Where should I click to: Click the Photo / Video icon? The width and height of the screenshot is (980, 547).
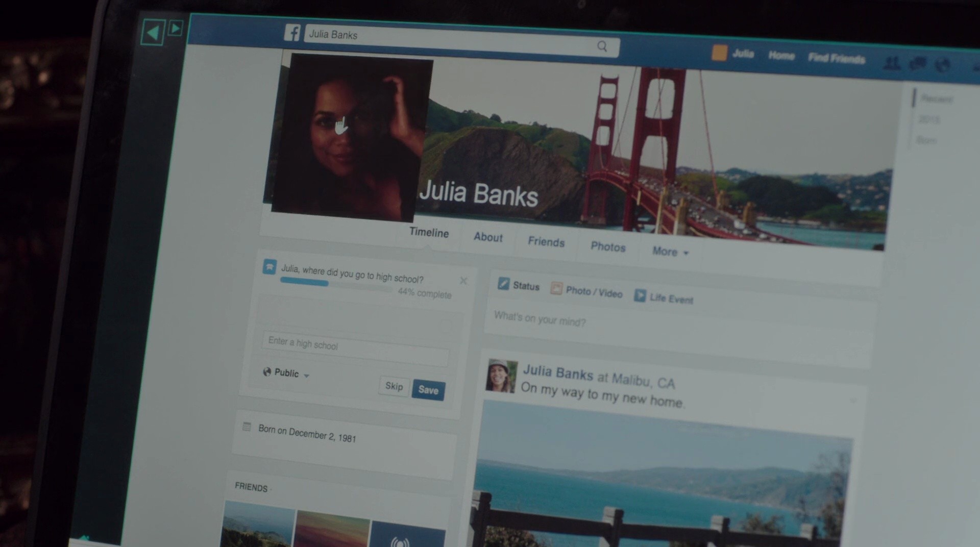[x=556, y=288]
